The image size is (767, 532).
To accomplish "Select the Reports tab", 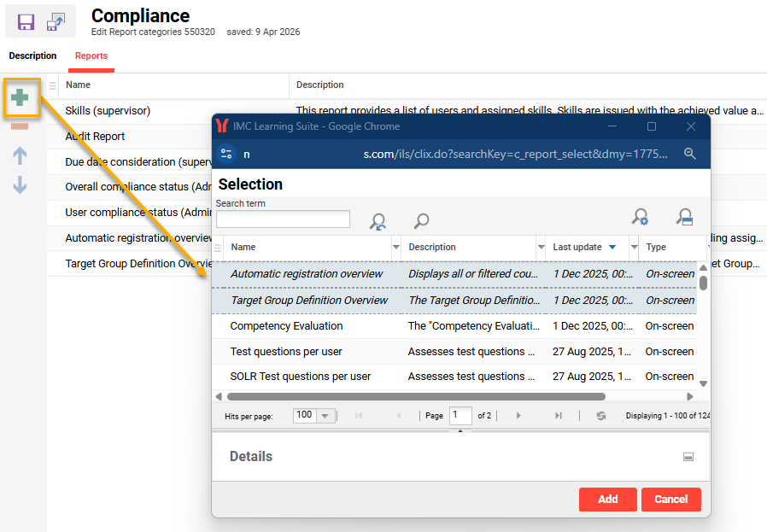I will point(91,56).
